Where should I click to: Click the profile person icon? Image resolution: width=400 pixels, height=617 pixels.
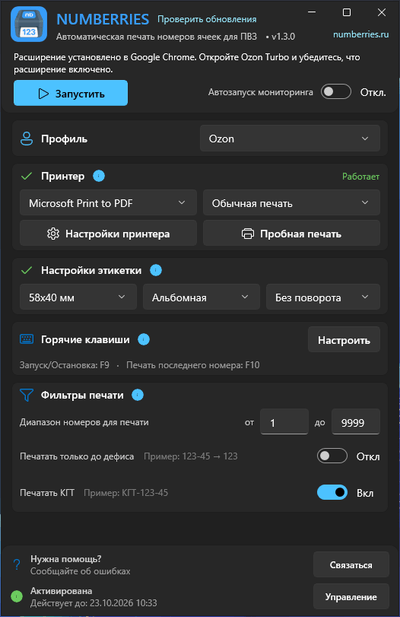pyautogui.click(x=26, y=139)
